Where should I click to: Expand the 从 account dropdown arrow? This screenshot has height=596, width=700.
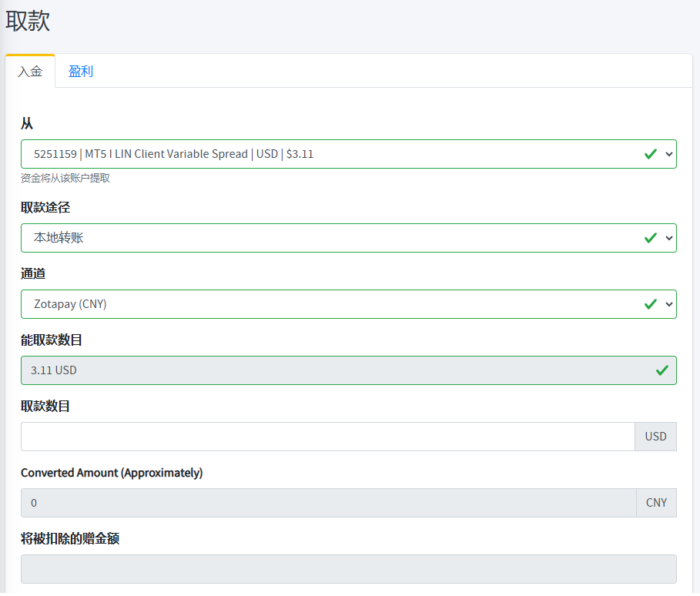[668, 155]
